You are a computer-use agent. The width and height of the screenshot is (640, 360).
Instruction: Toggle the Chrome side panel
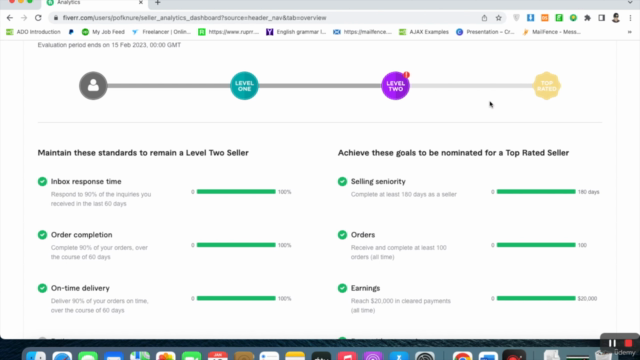602,18
